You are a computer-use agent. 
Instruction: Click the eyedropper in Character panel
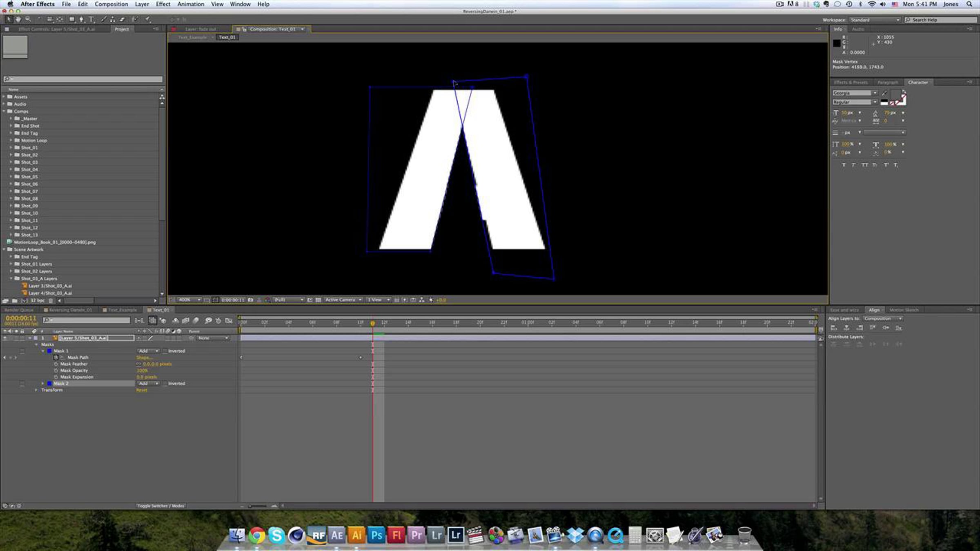pyautogui.click(x=884, y=93)
